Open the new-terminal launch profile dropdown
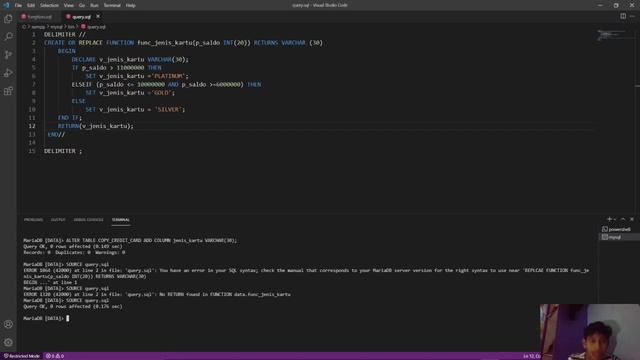This screenshot has width=640, height=360. 615,220
